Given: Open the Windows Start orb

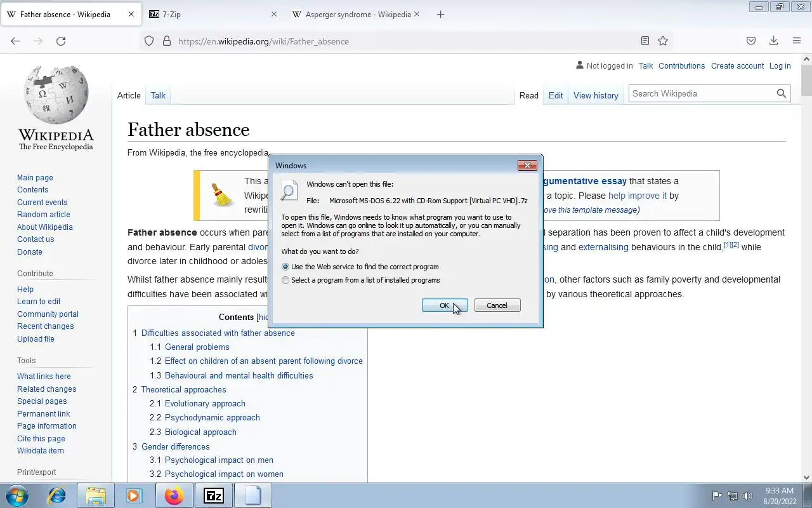Looking at the screenshot, I should click(x=17, y=495).
